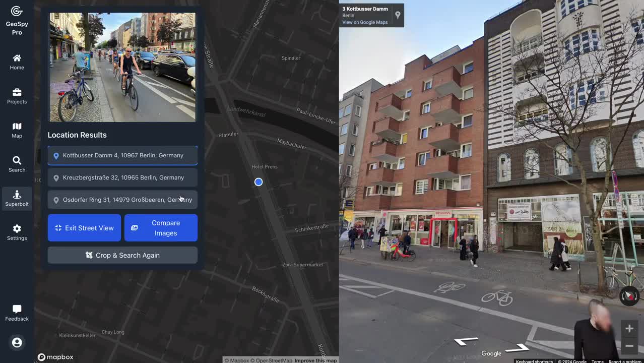Click the Exit Street View button
The height and width of the screenshot is (363, 644).
[x=84, y=228]
